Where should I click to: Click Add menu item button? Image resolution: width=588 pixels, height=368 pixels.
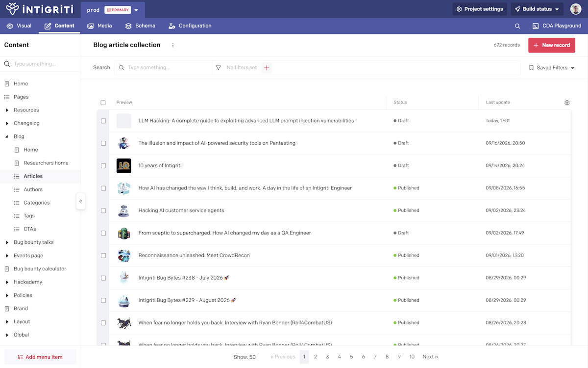[x=40, y=357]
